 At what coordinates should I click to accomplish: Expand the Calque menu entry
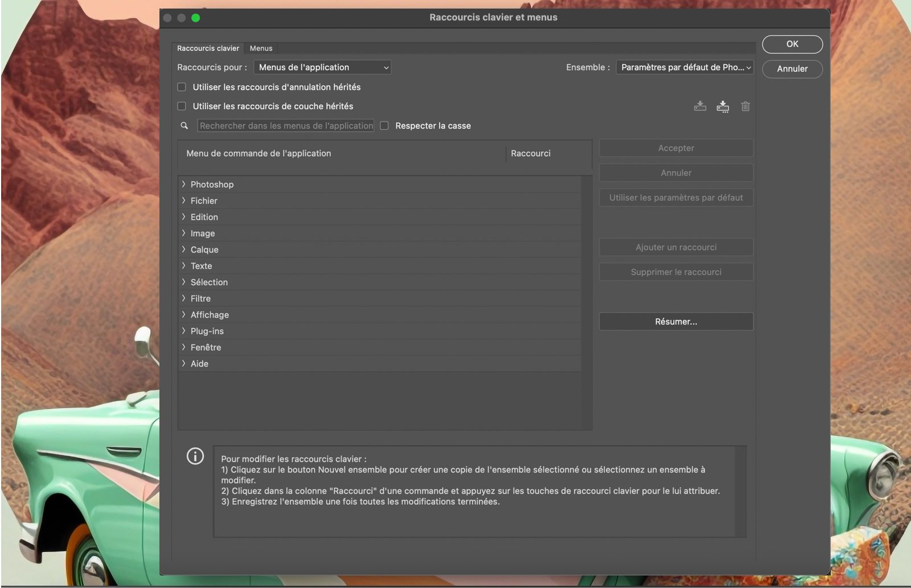(x=183, y=249)
